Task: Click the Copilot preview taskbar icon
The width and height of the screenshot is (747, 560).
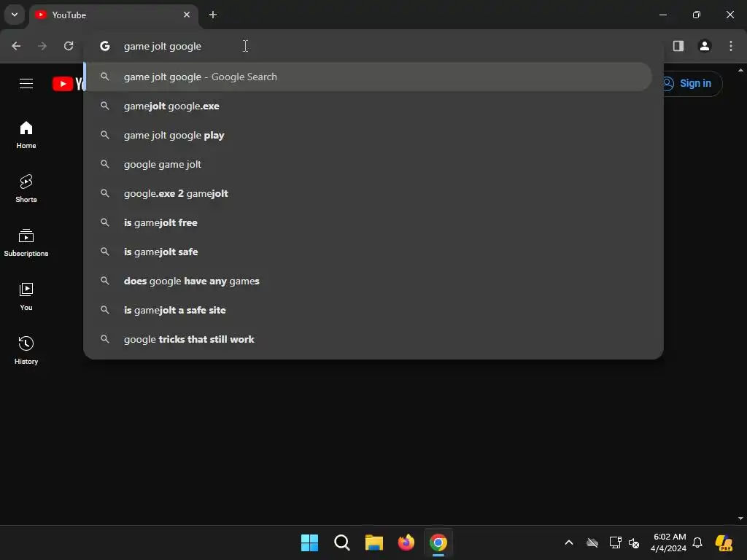Action: tap(724, 542)
